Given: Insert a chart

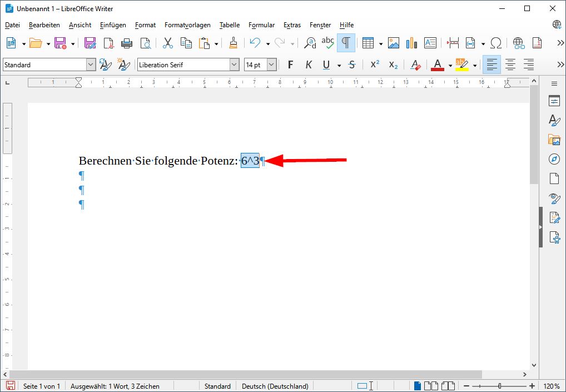Looking at the screenshot, I should [411, 42].
